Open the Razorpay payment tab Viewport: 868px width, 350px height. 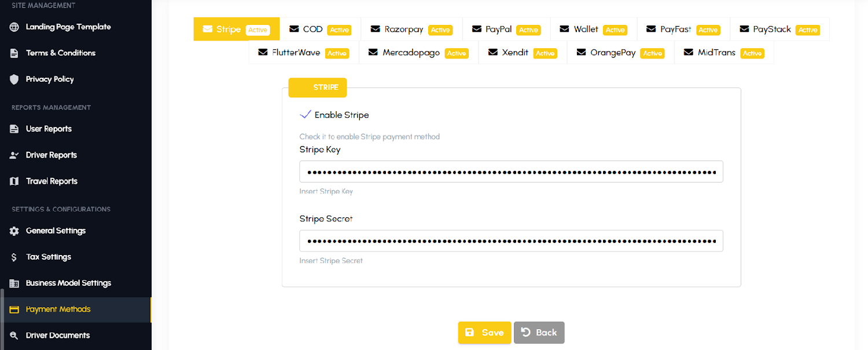[x=411, y=29]
